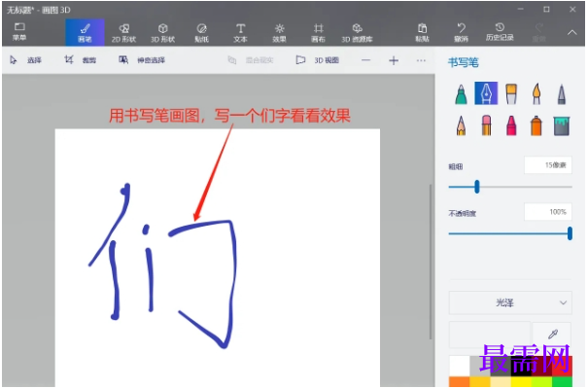
Task: Select the Fill bucket tool
Action: pos(562,125)
